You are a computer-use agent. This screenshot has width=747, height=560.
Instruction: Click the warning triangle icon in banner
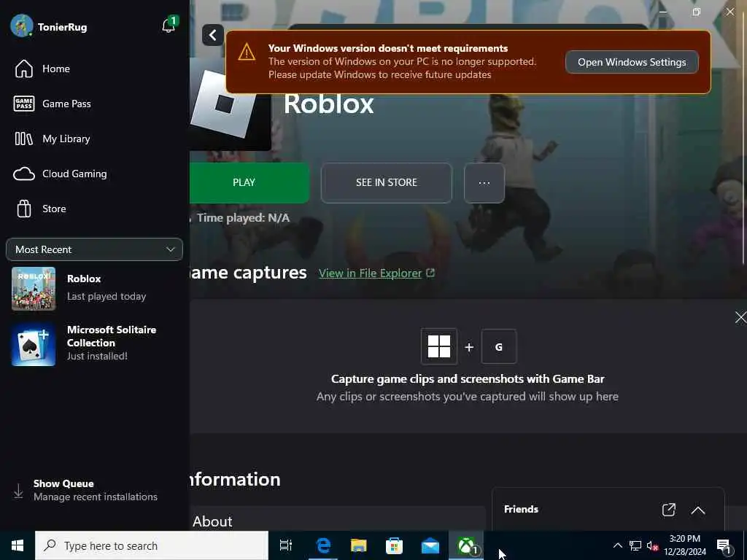[x=247, y=52]
